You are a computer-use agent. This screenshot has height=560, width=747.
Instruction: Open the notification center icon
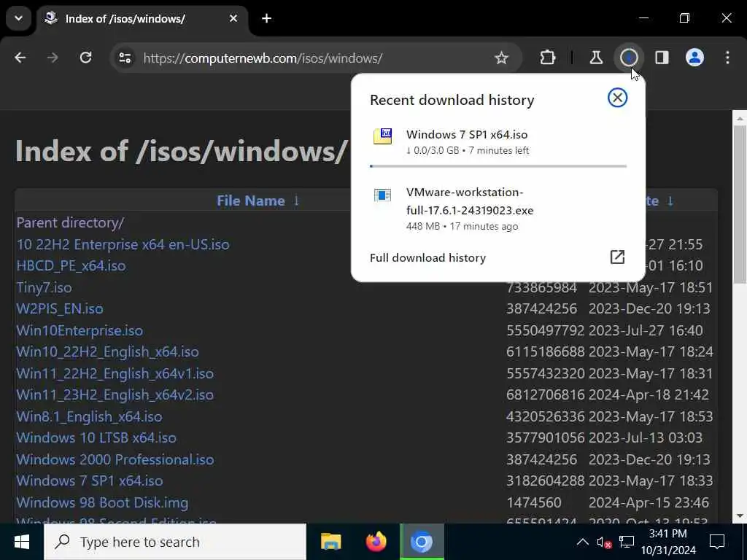click(717, 542)
